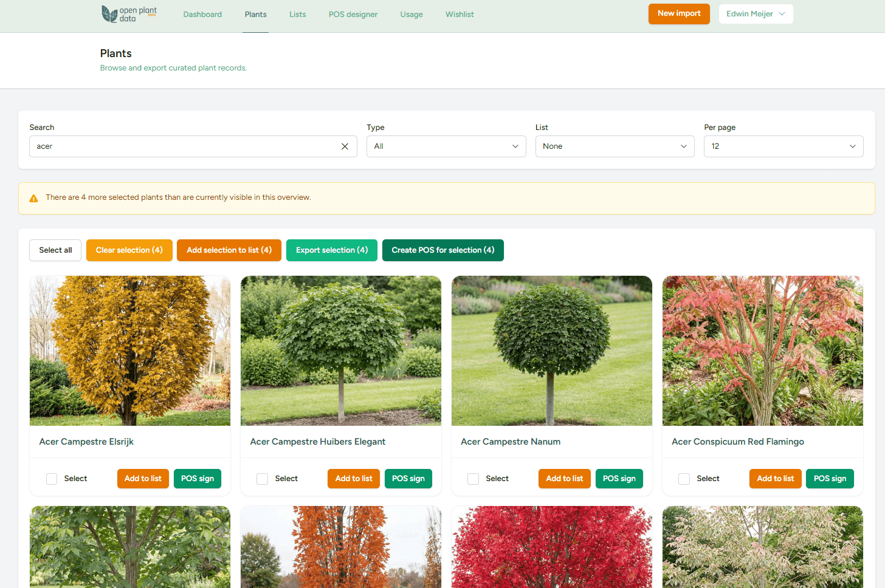Add Acer Campestre Elsrijk to list
This screenshot has width=885, height=588.
tap(143, 479)
